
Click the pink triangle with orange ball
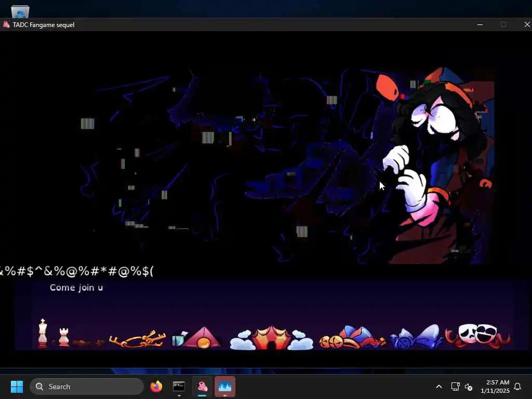pos(203,338)
